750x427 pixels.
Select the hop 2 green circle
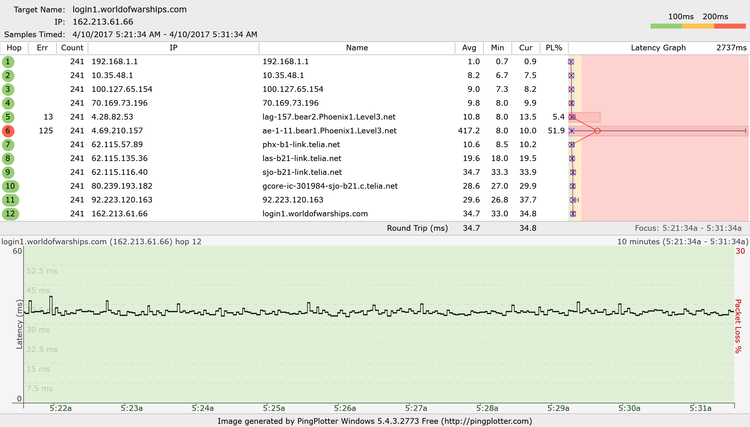pos(8,76)
